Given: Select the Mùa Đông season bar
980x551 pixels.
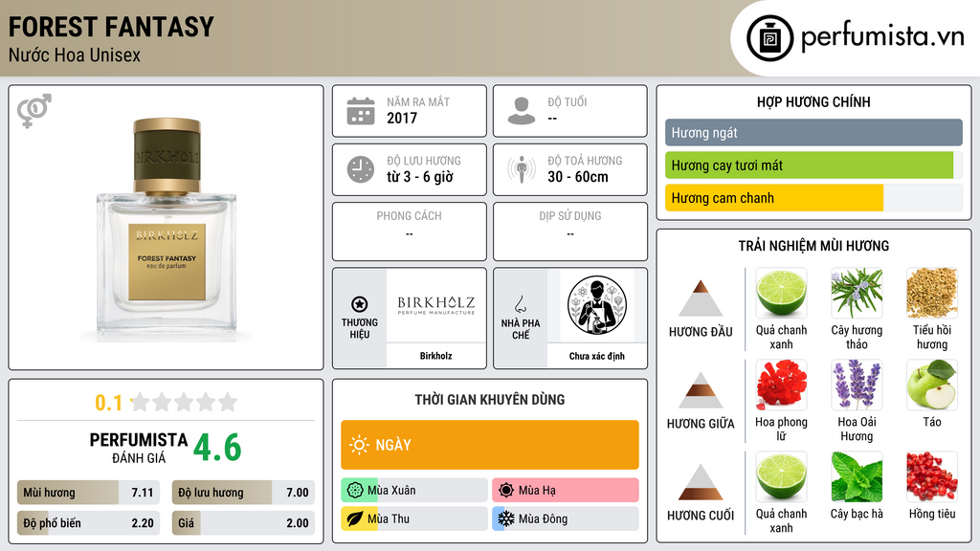Looking at the screenshot, I should [x=566, y=518].
